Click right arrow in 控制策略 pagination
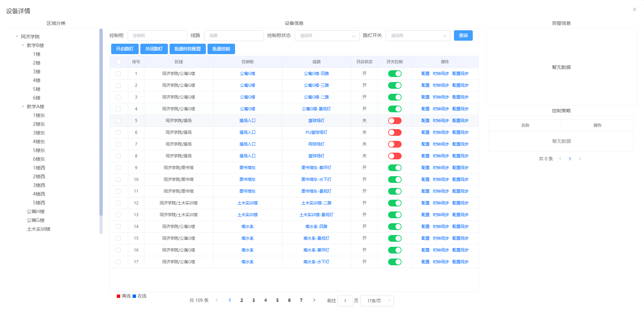Image resolution: width=644 pixels, height=312 pixels. point(580,158)
